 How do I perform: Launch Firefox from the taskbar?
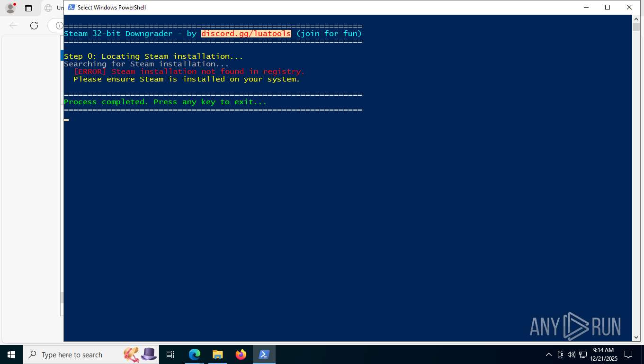(241, 355)
